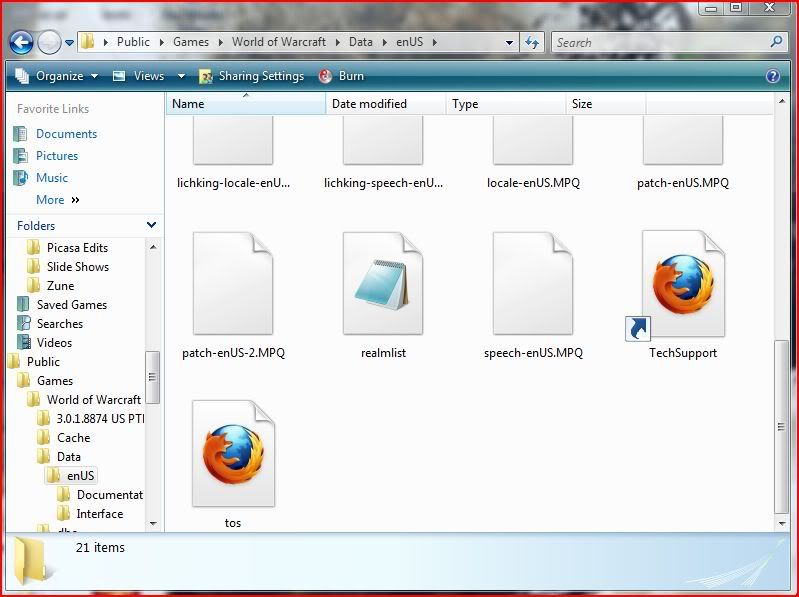
Task: Open the Organize menu
Action: coord(57,76)
